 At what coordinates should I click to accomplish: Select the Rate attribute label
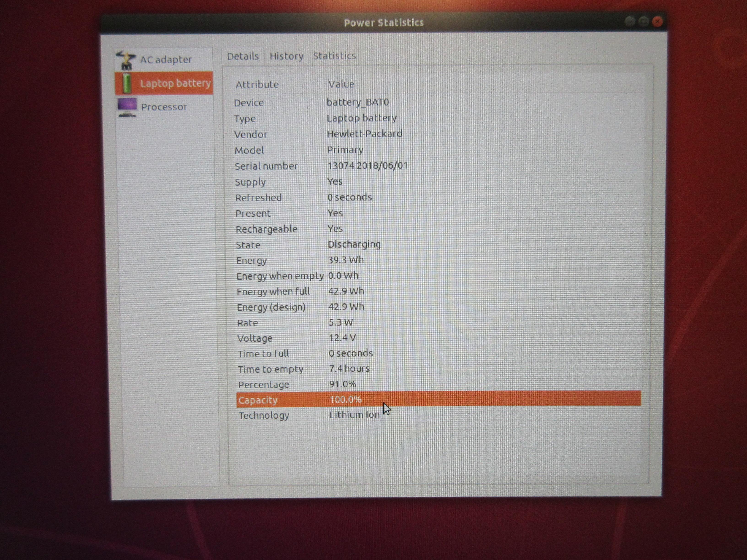pyautogui.click(x=248, y=323)
